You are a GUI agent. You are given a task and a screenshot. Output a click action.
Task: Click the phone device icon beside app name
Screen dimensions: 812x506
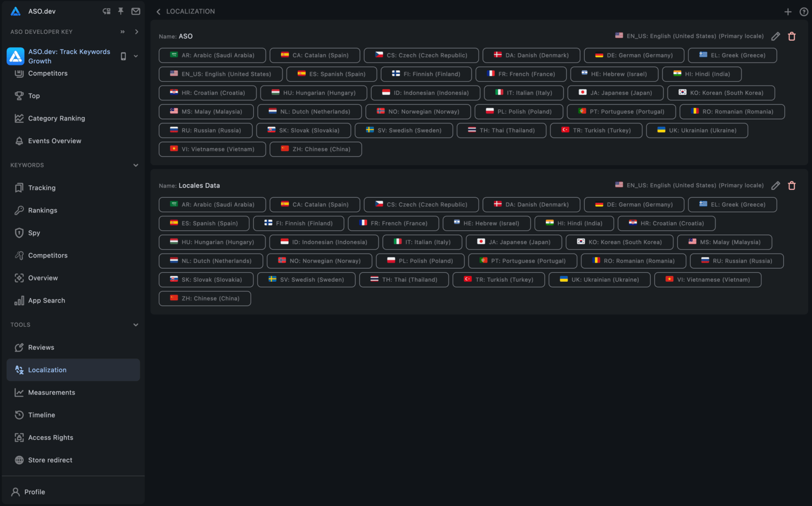pyautogui.click(x=123, y=56)
